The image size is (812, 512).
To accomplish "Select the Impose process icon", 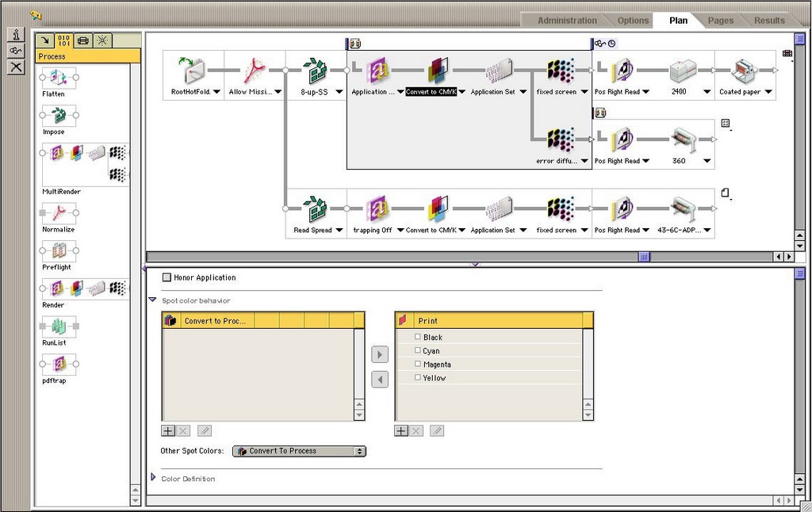I will pos(59,116).
